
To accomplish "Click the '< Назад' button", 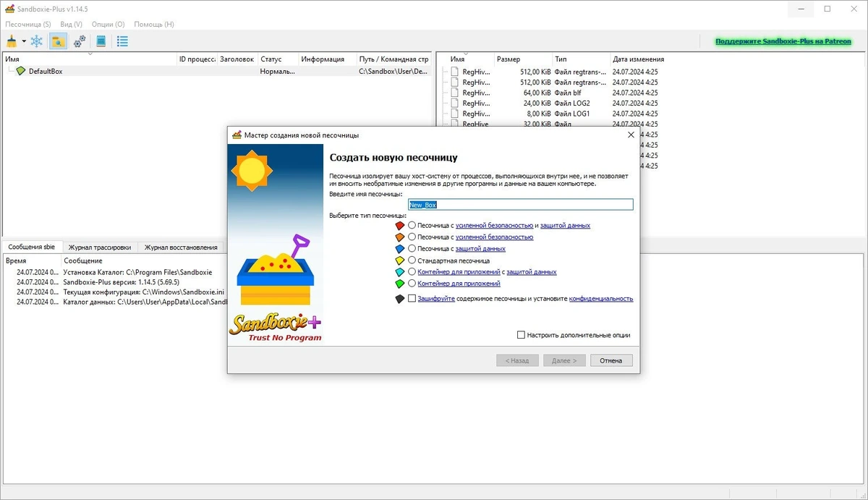I will [517, 360].
